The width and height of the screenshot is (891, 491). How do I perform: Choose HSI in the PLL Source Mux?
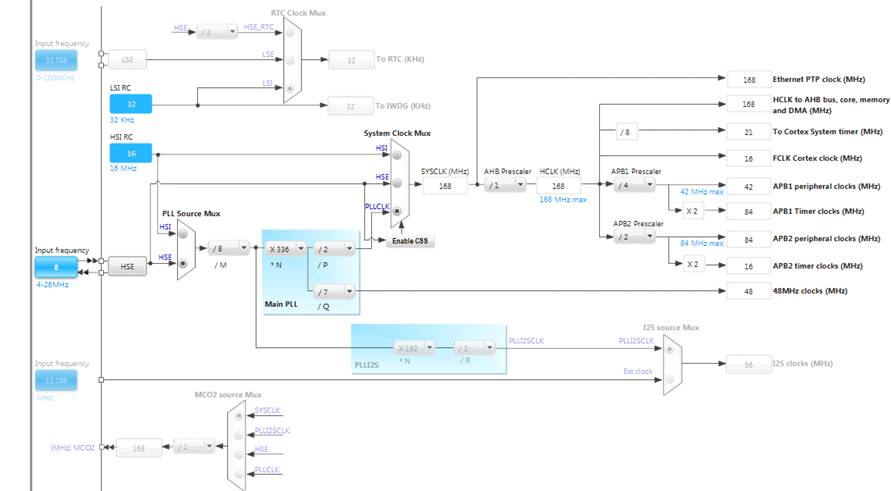click(x=183, y=235)
